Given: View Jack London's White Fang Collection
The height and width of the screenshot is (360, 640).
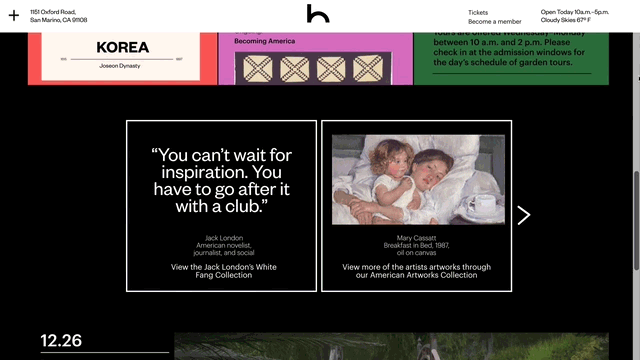Looking at the screenshot, I should 224,271.
